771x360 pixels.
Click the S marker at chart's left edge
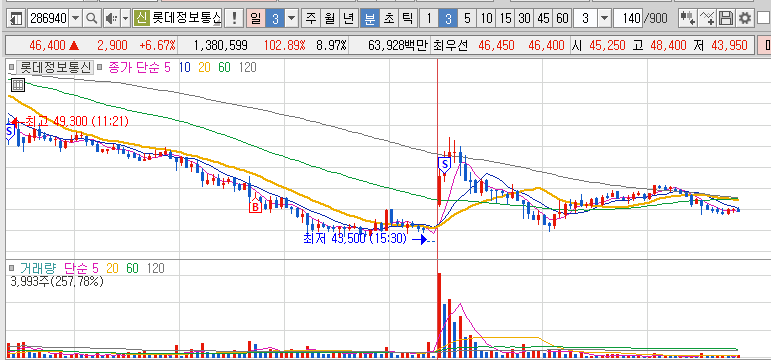coord(10,132)
